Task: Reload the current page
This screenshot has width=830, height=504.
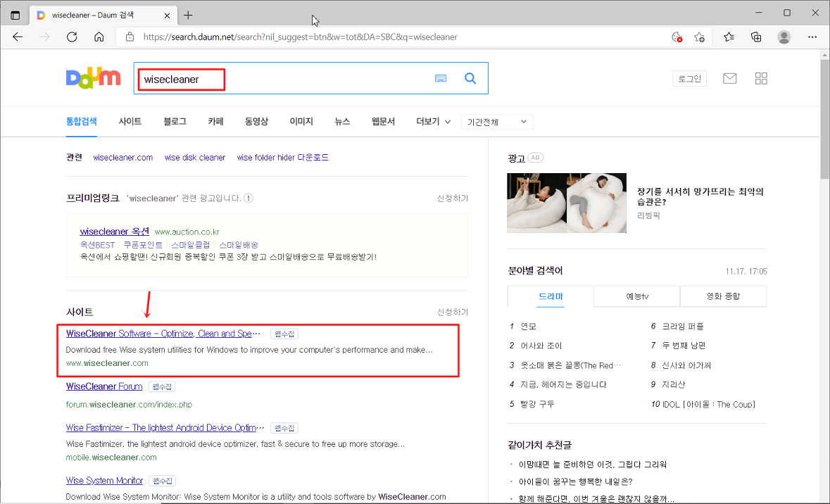Action: 72,37
